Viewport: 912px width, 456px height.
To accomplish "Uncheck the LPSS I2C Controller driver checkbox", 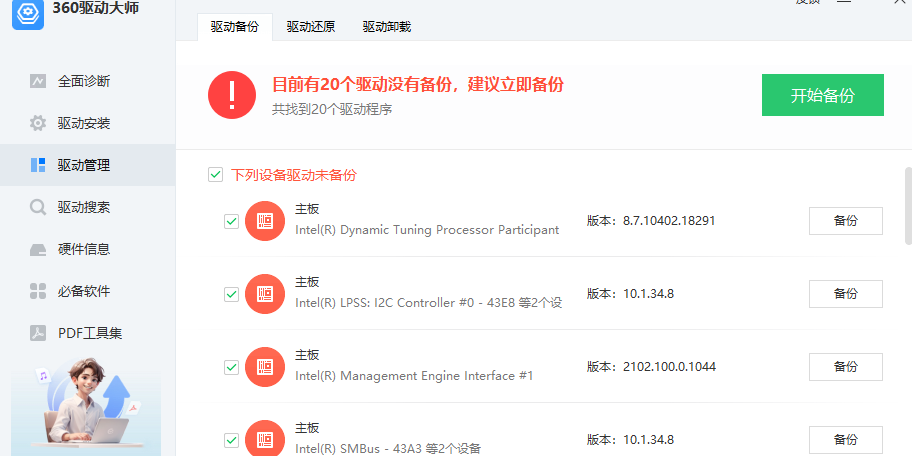I will pos(231,294).
